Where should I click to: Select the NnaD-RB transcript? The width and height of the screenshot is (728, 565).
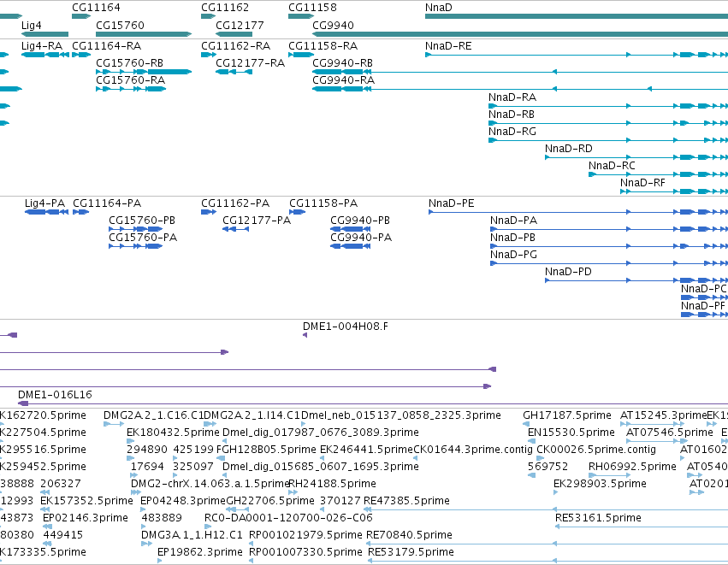(x=608, y=123)
